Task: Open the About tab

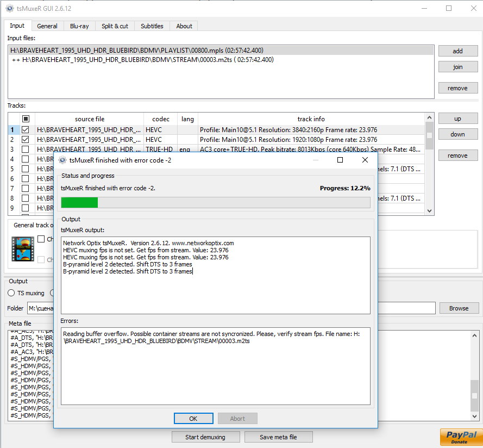Action: [184, 26]
